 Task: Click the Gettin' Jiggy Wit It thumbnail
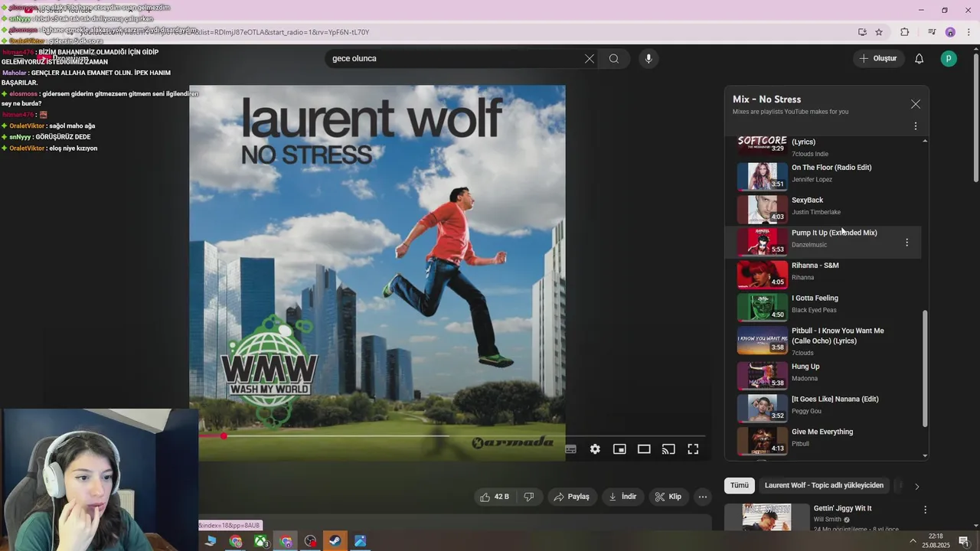[766, 517]
